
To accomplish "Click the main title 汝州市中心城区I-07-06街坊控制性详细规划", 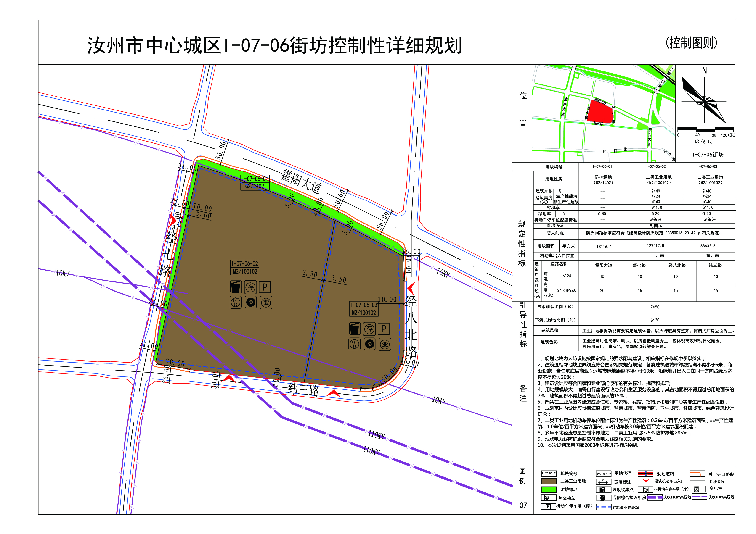I will point(274,45).
